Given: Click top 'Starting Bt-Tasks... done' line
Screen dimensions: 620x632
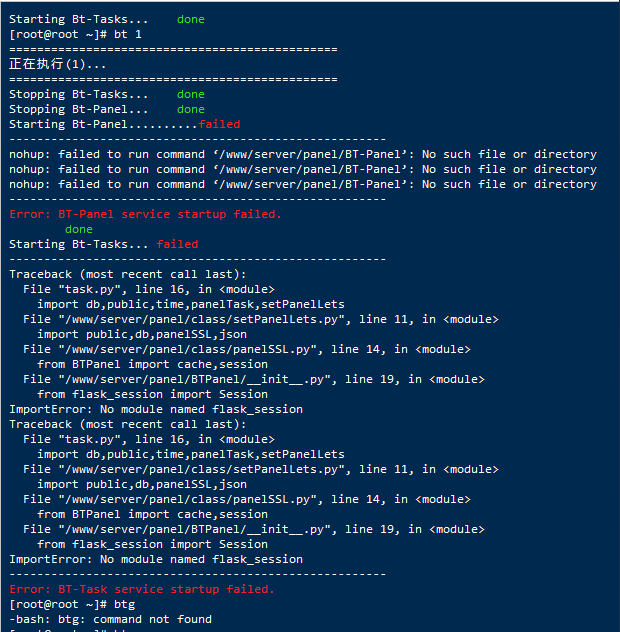Looking at the screenshot, I should pyautogui.click(x=107, y=19).
